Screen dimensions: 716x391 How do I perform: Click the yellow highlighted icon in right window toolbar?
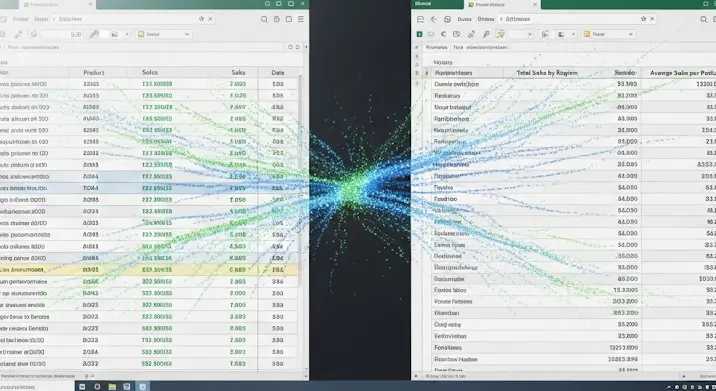point(500,34)
